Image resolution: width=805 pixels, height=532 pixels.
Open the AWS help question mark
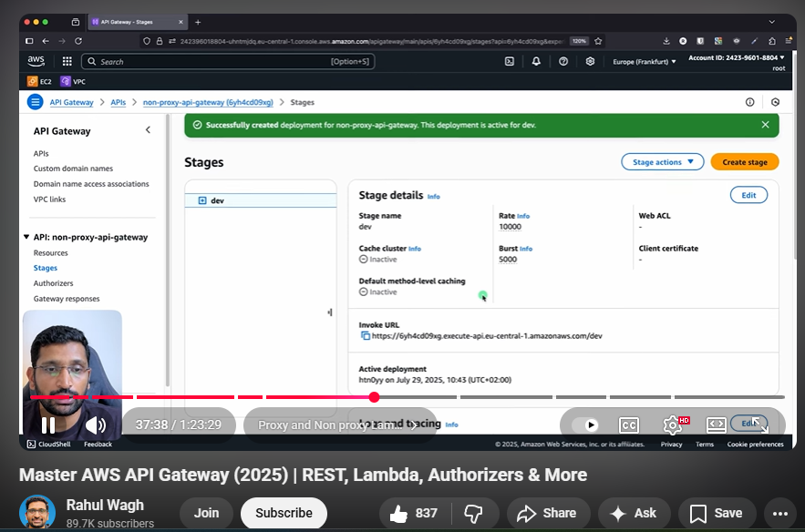(563, 62)
